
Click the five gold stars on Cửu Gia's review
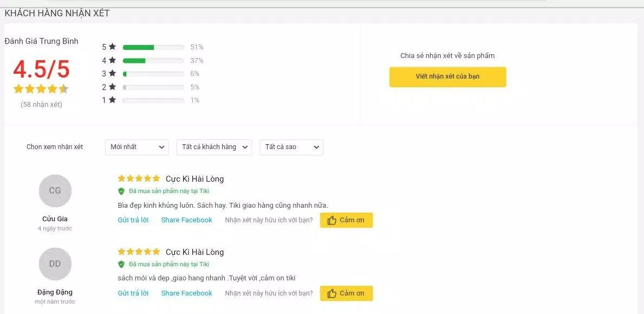(138, 178)
